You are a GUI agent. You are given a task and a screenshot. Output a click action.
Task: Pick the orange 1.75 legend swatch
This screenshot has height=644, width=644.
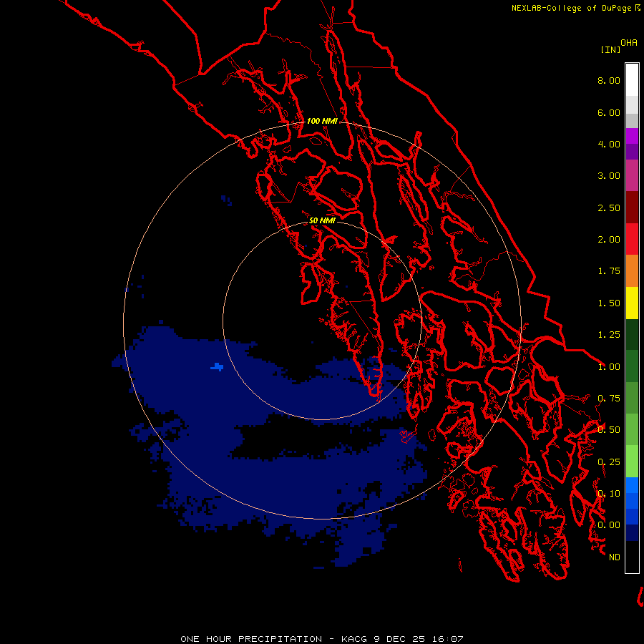click(632, 271)
